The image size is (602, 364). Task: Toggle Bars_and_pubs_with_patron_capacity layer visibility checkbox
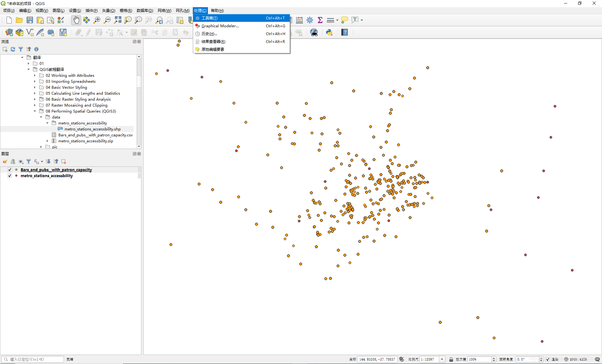point(10,170)
